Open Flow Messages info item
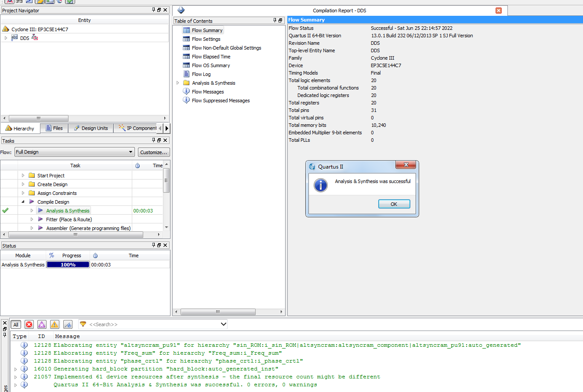 pos(207,92)
